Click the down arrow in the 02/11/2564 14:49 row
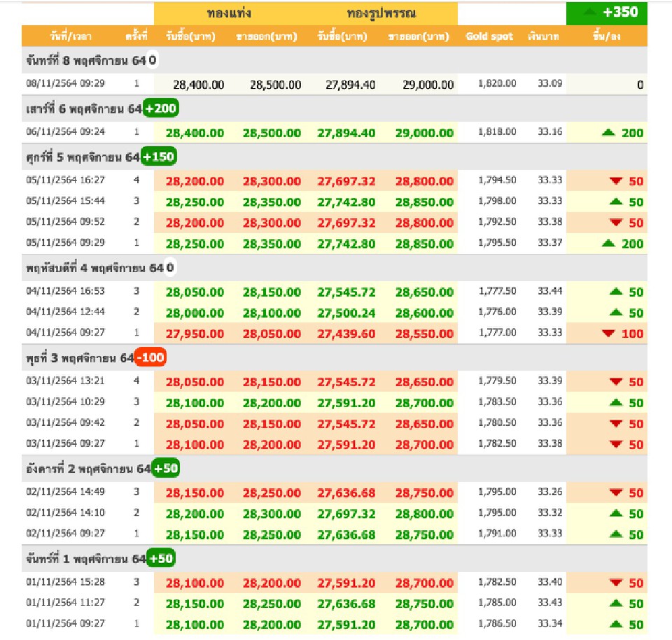 coord(616,492)
